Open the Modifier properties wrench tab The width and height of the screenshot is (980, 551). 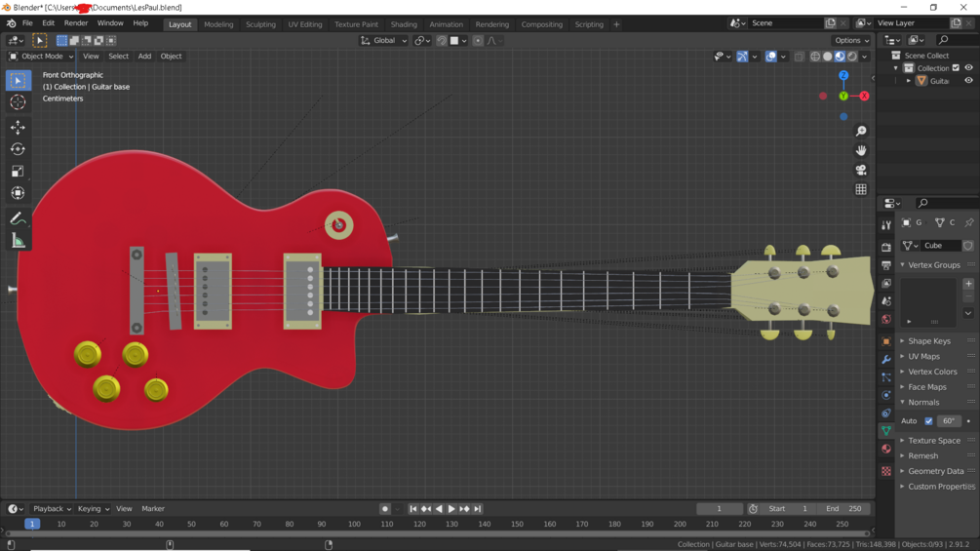pyautogui.click(x=886, y=359)
